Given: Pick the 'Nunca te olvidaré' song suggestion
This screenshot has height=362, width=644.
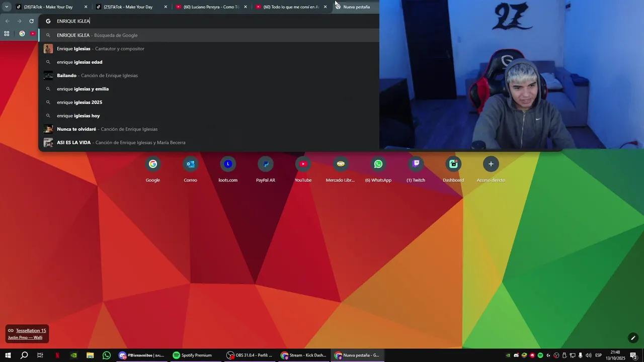Looking at the screenshot, I should pyautogui.click(x=209, y=129).
